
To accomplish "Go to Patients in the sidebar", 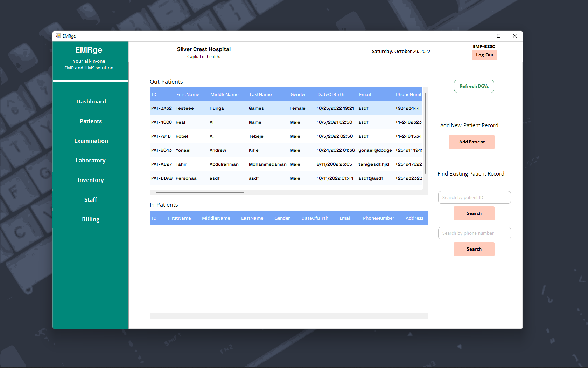I will pyautogui.click(x=91, y=121).
